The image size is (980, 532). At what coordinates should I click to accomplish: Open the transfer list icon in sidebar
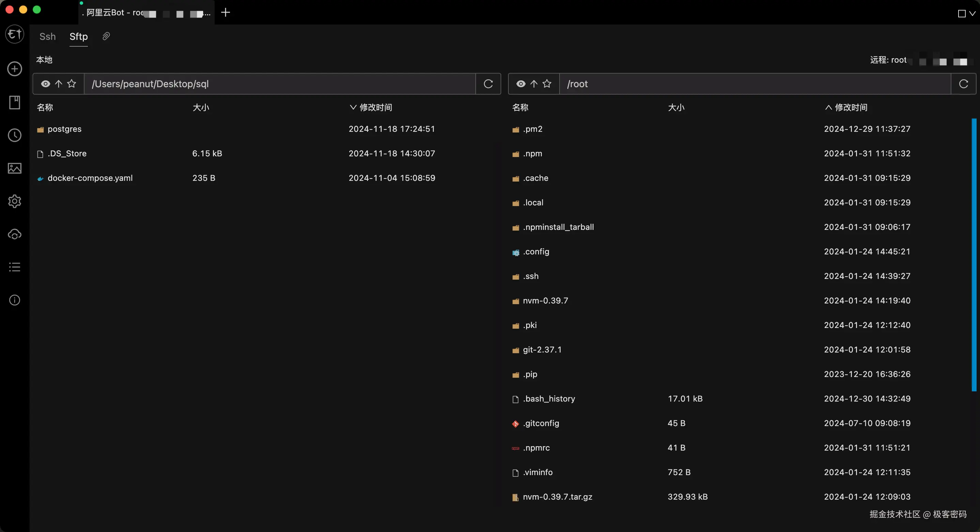[14, 267]
